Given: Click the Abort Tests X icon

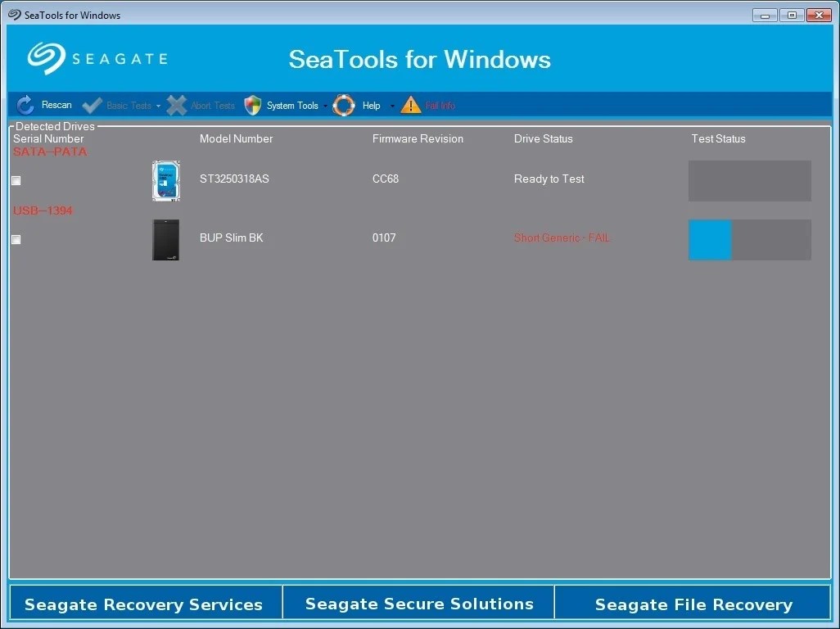Looking at the screenshot, I should [177, 105].
